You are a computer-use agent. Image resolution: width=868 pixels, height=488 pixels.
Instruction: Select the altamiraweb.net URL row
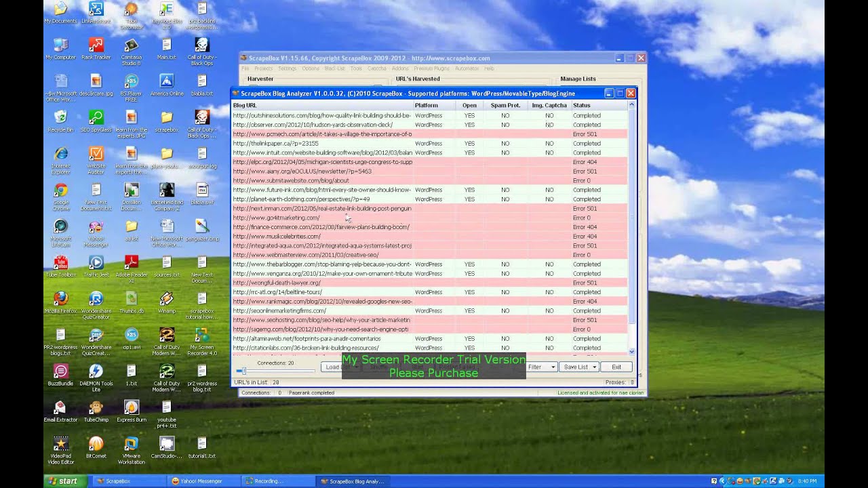click(429, 338)
